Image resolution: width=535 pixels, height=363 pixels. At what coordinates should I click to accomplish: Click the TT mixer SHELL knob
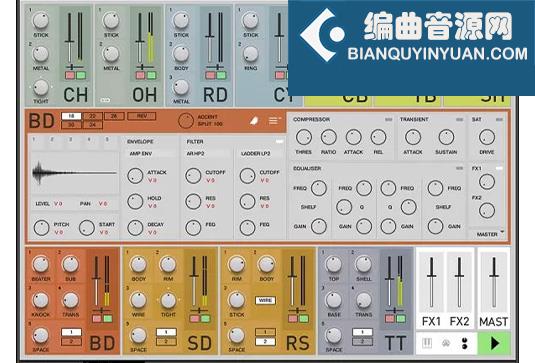[x=364, y=264]
